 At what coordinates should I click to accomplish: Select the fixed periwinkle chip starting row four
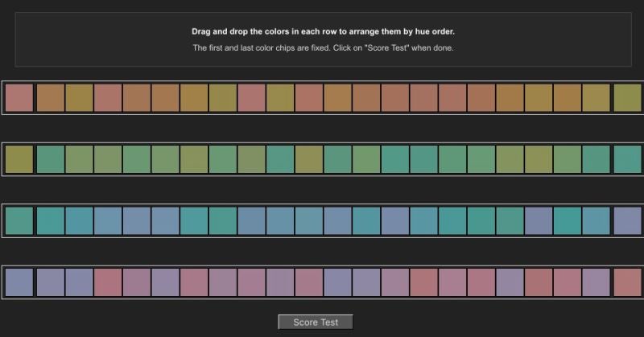click(x=19, y=282)
